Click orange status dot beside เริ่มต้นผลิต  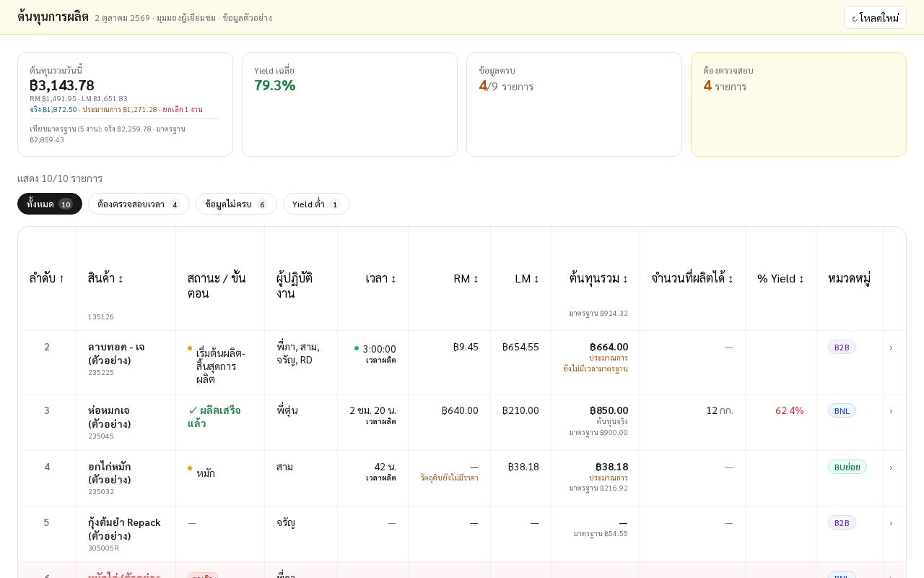(x=190, y=348)
